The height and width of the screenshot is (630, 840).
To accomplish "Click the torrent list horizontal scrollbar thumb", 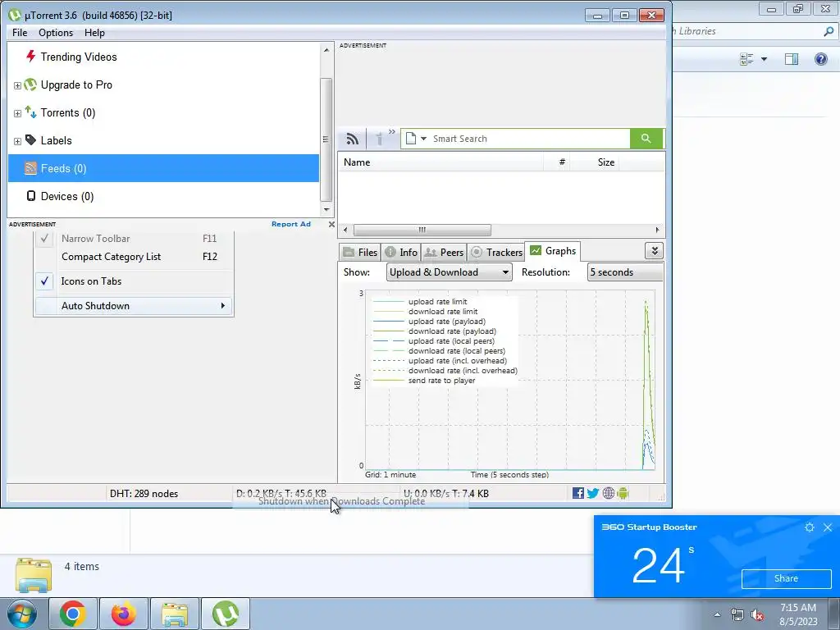I will pos(422,230).
